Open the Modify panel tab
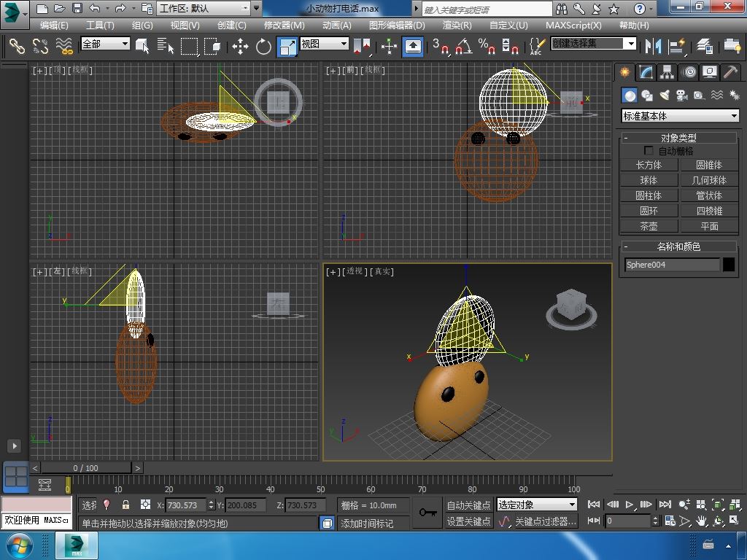The height and width of the screenshot is (560, 747). pos(646,72)
